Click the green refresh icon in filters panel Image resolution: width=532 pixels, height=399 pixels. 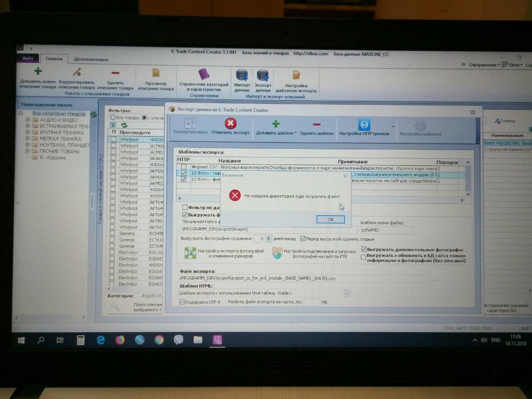pyautogui.click(x=124, y=125)
